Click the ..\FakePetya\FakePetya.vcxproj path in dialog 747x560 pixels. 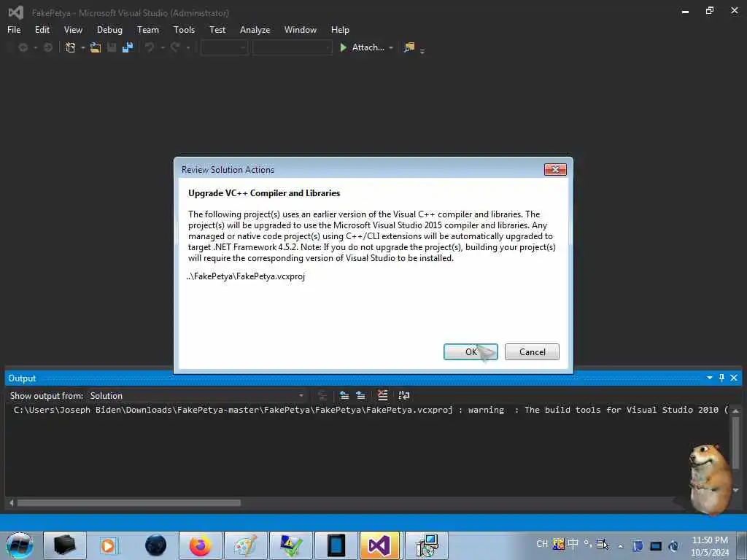coord(245,276)
